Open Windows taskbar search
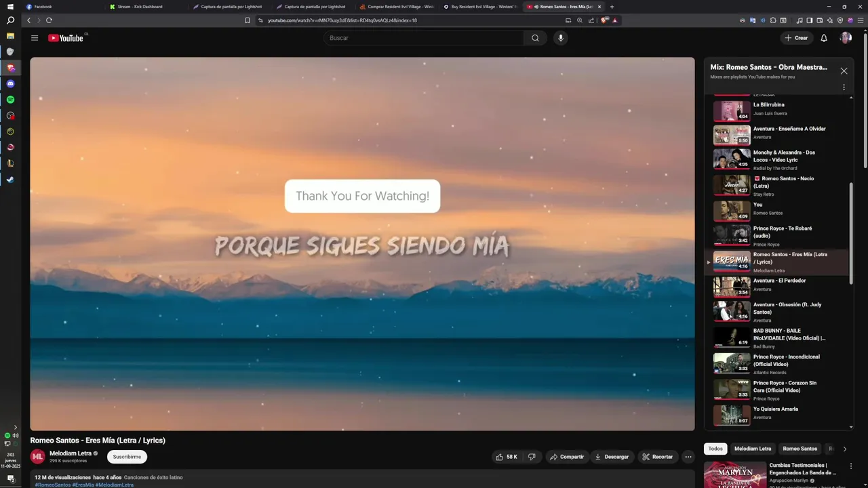 click(x=10, y=20)
